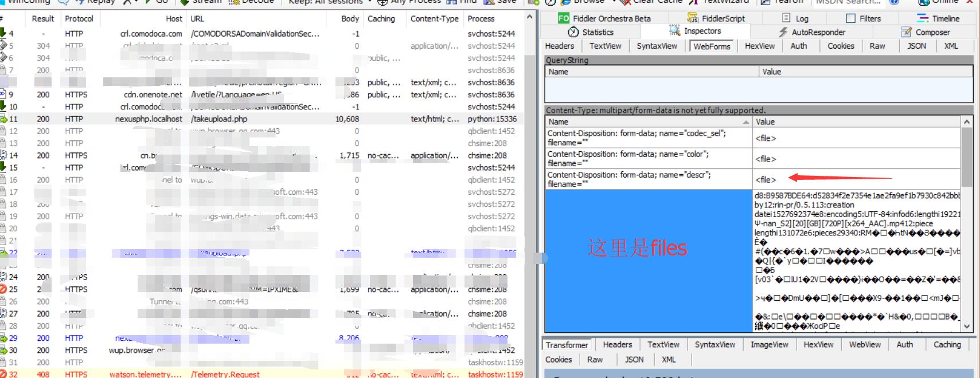Switch request inspector to Headers
Viewport: 980px width, 378px height.
[560, 46]
